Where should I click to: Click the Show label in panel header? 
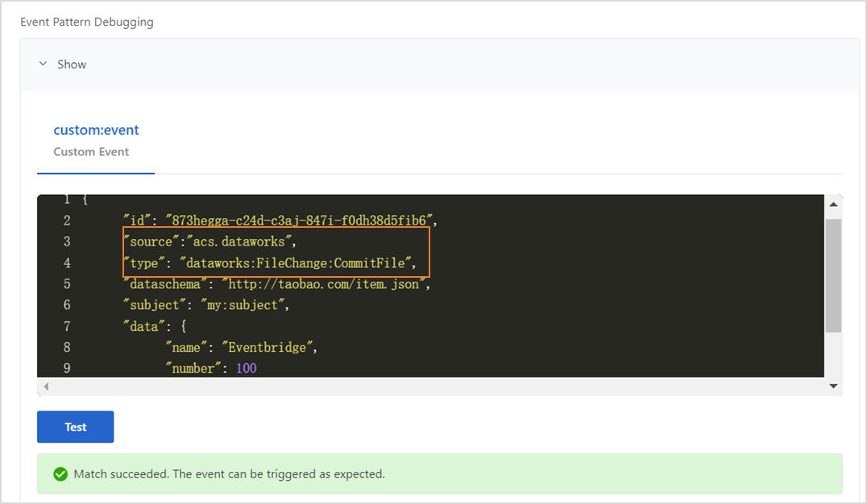point(72,64)
